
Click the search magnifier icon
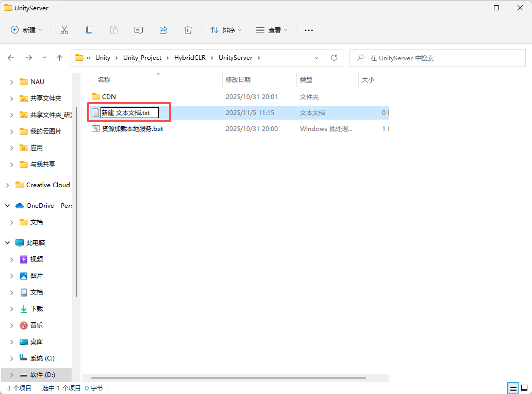[x=360, y=58]
